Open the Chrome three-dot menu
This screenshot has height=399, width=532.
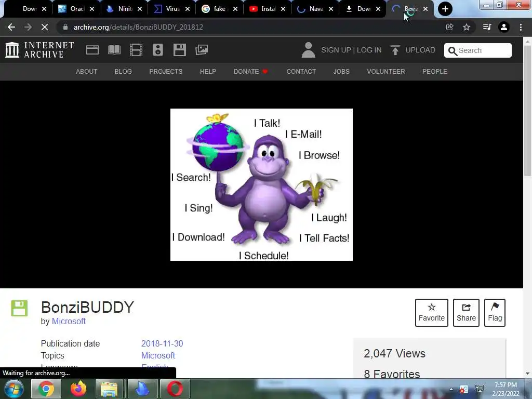tap(521, 27)
